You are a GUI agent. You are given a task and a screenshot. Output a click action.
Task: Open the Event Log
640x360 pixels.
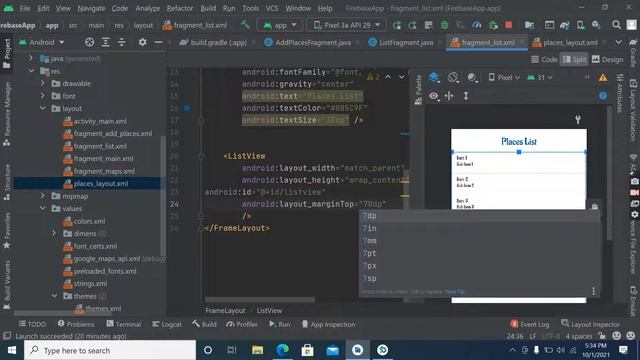(x=530, y=324)
